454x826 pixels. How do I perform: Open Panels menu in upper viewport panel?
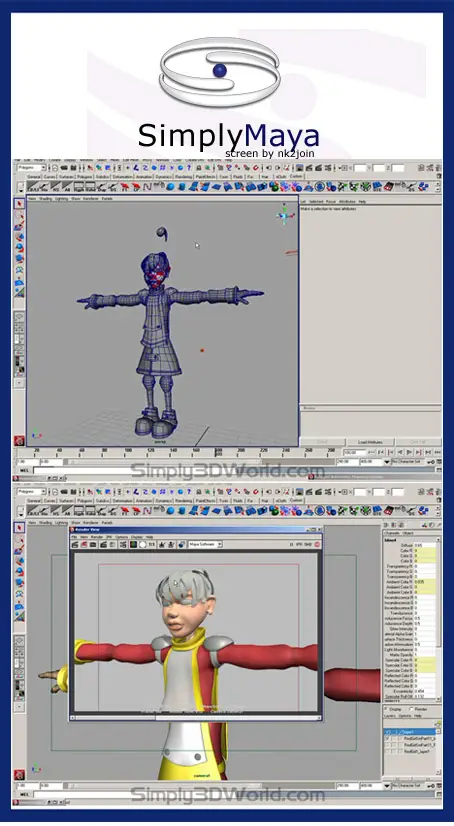point(107,199)
